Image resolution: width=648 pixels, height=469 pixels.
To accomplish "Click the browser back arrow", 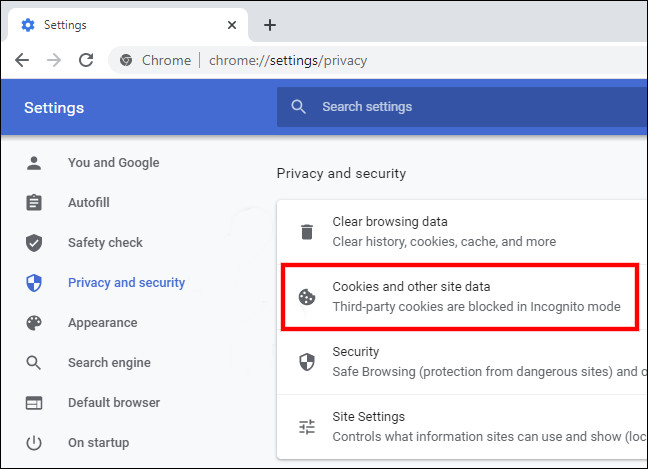I will [x=22, y=60].
